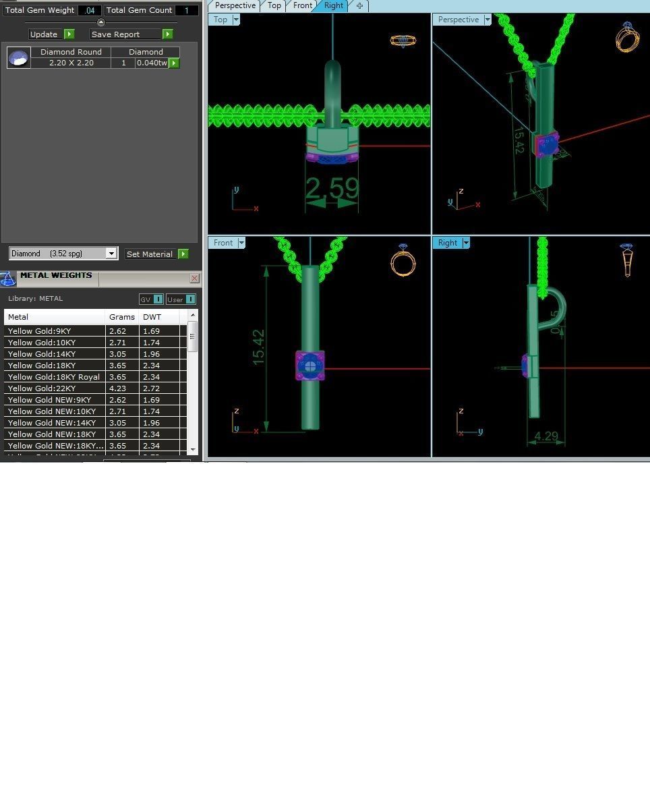Select the Yellow Gold:9KY row
The image size is (650, 812).
95,331
